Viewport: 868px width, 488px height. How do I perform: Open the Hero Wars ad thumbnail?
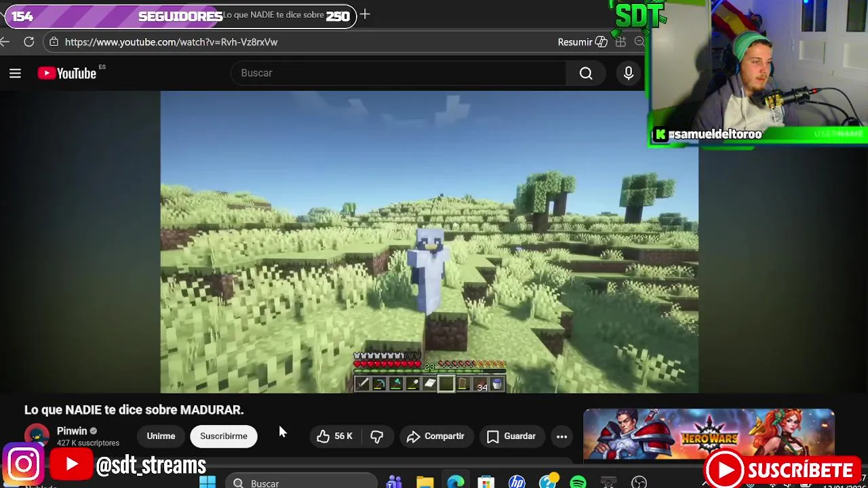709,435
